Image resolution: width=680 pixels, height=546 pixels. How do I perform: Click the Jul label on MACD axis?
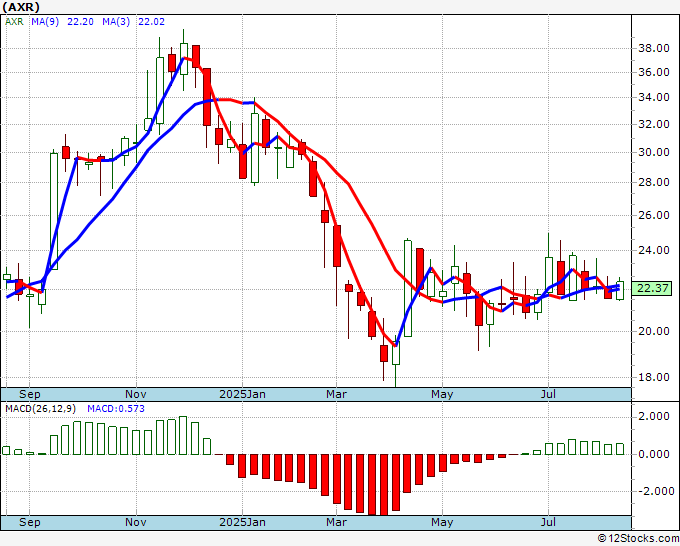click(549, 522)
